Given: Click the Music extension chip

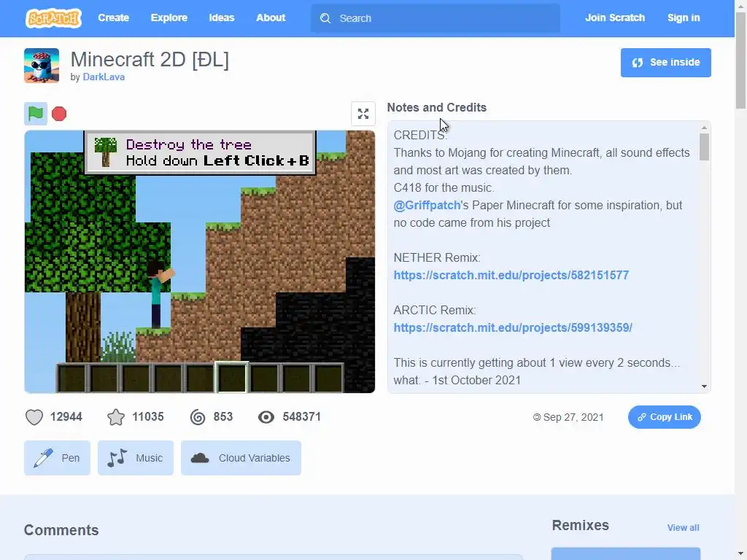Looking at the screenshot, I should coord(136,458).
